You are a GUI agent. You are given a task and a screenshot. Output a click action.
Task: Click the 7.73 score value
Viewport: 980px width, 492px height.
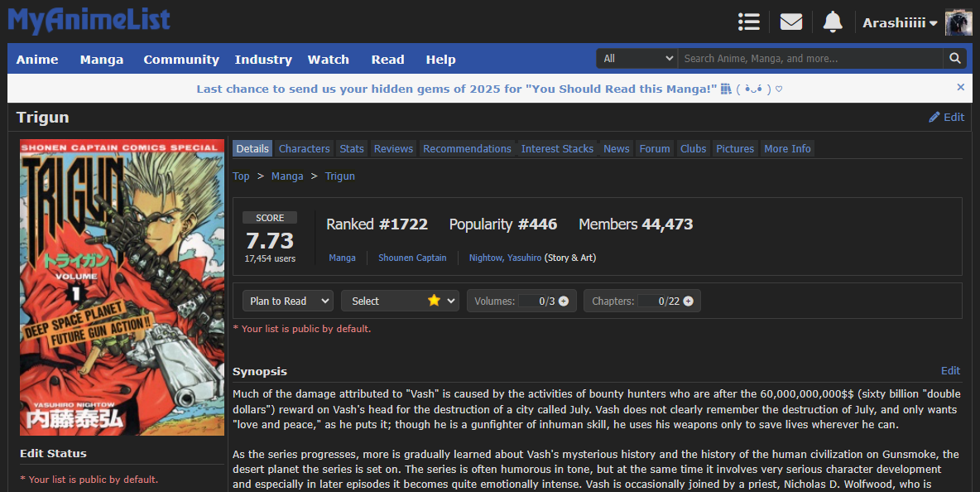[x=269, y=240]
